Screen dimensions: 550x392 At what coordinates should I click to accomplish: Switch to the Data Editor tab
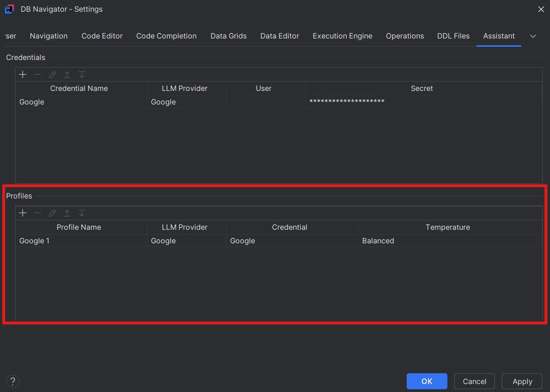pos(280,36)
